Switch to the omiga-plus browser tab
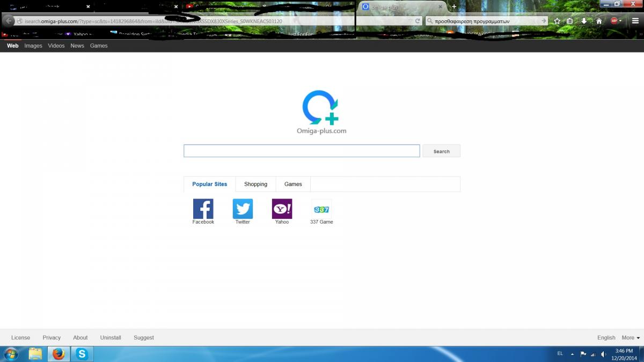This screenshot has width=644, height=362. coord(402,7)
